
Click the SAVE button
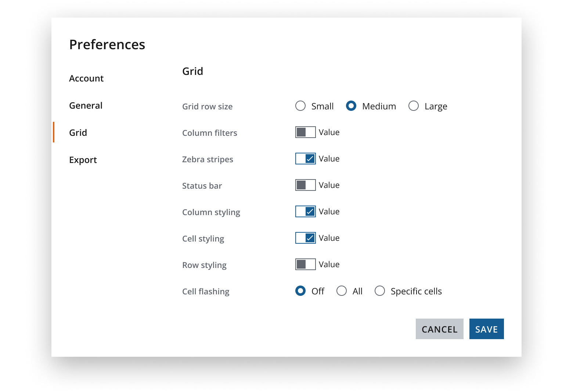[486, 329]
